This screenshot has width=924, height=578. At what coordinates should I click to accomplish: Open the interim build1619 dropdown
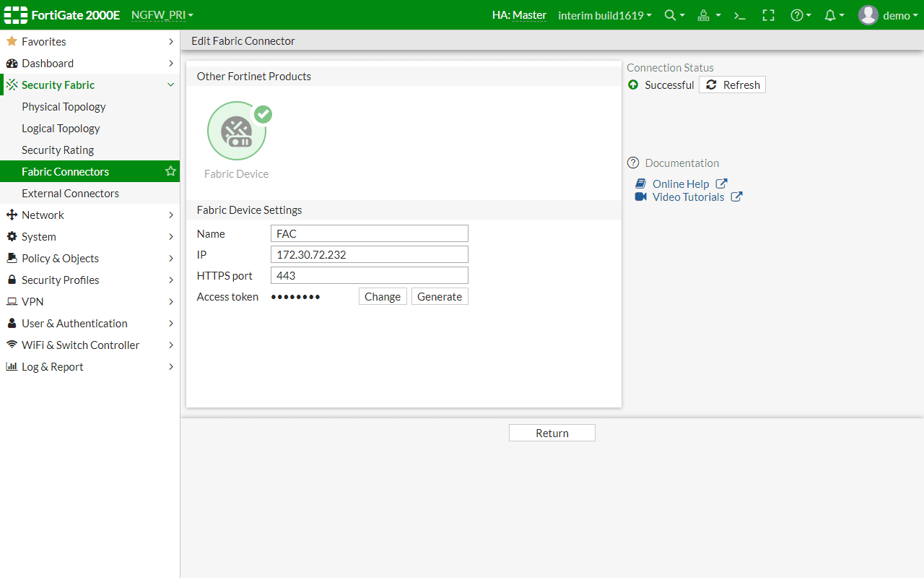(604, 15)
